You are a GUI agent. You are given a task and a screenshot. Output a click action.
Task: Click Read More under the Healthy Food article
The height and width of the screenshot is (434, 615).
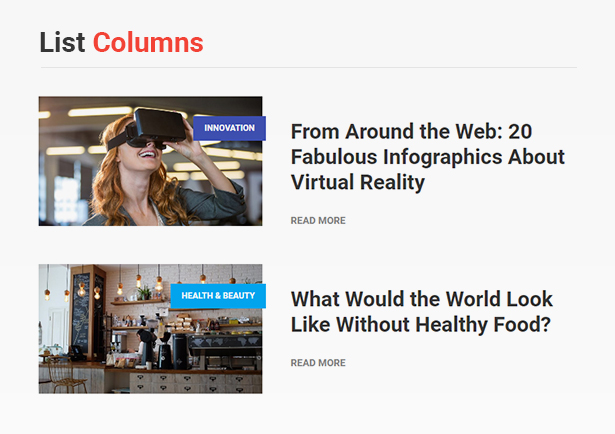pyautogui.click(x=318, y=363)
